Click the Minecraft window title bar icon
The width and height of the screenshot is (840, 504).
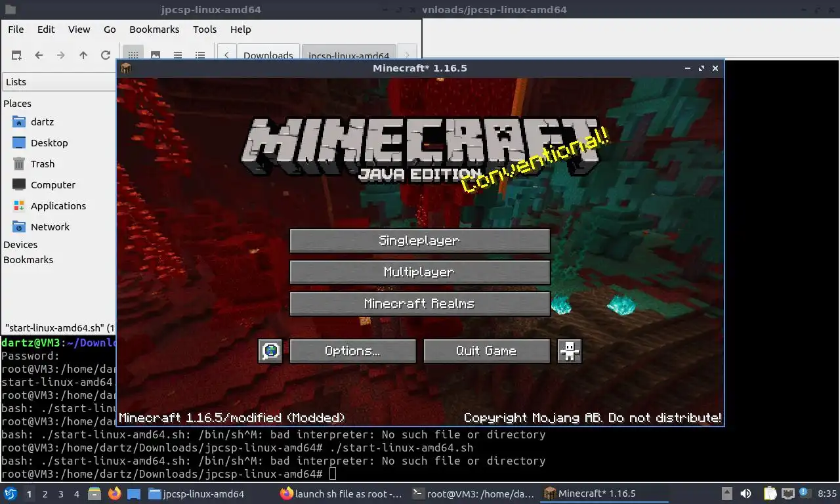[126, 68]
